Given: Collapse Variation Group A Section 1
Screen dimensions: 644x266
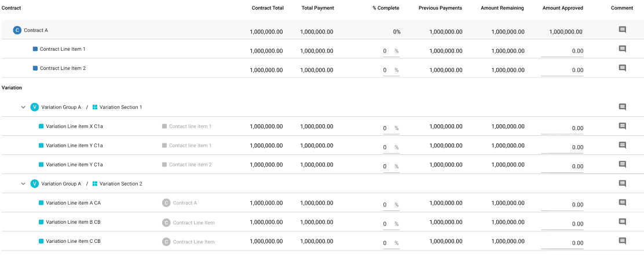Looking at the screenshot, I should (23, 107).
